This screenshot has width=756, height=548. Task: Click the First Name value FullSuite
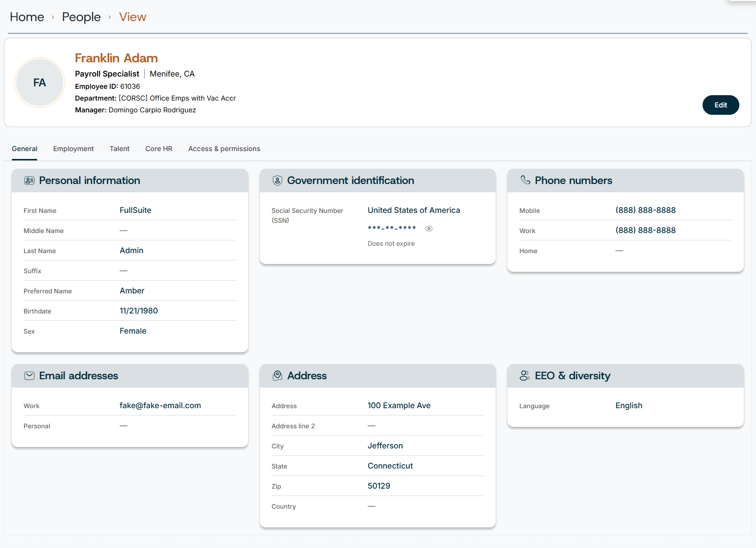[x=135, y=210]
